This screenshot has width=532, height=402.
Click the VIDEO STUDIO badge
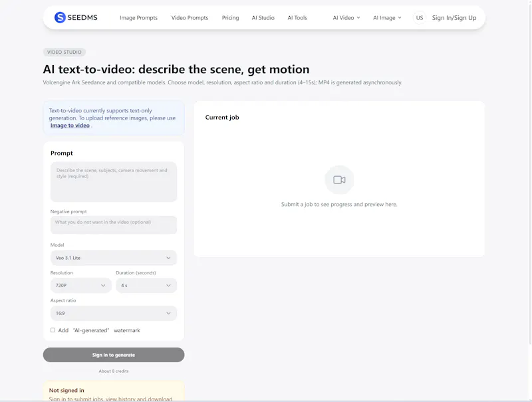coord(64,52)
